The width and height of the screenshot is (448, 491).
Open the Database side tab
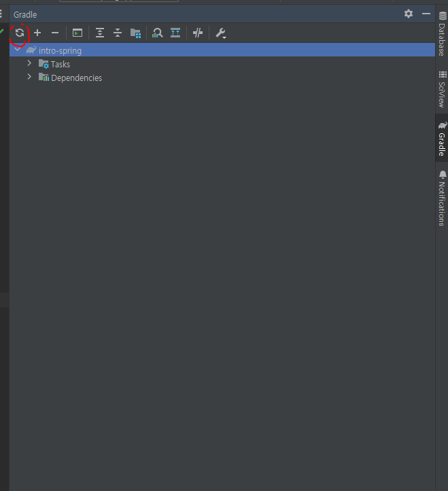[x=442, y=33]
